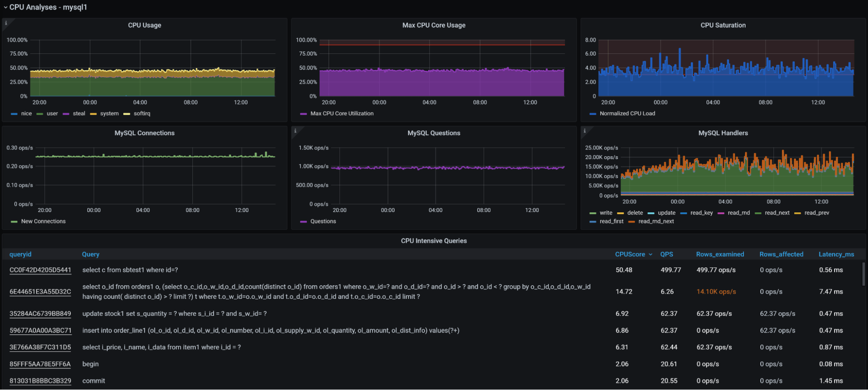This screenshot has width=868, height=390.
Task: Click the green user color swatch in legend
Action: 40,114
